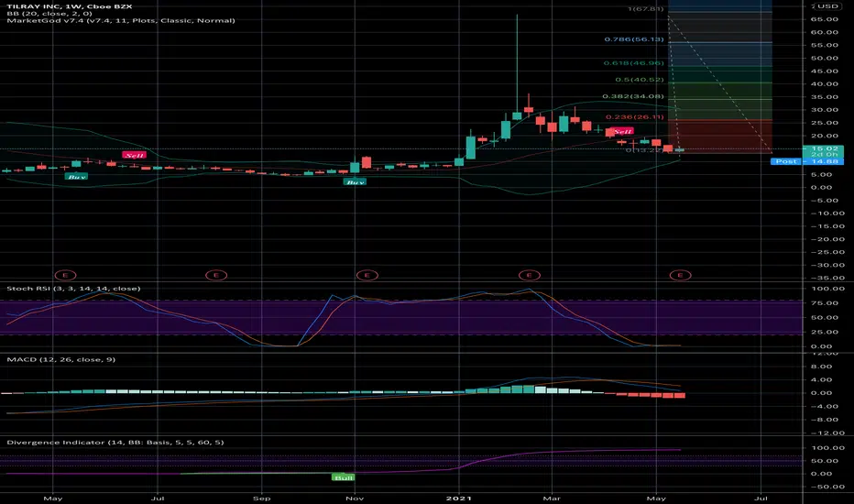This screenshot has height=504, width=854.
Task: Click the 0(13.22) Fibonacci level label
Action: click(645, 150)
